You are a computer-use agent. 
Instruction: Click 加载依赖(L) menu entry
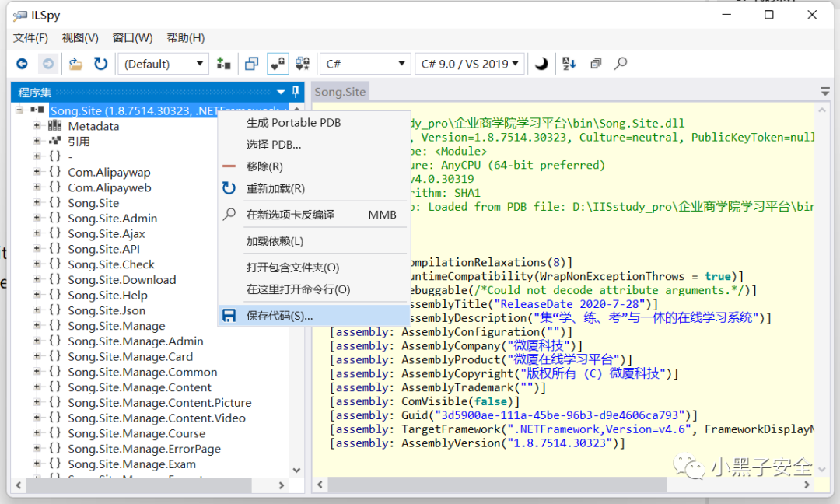[314, 242]
